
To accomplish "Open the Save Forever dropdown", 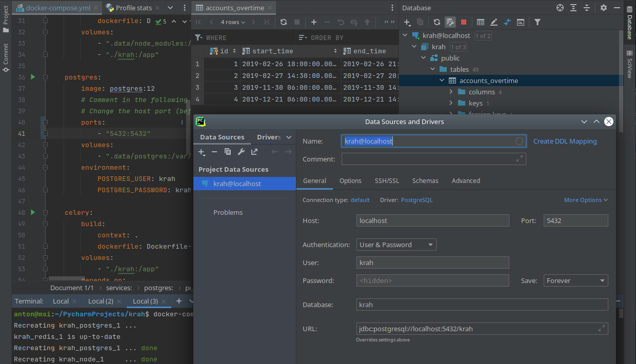I will click(576, 280).
